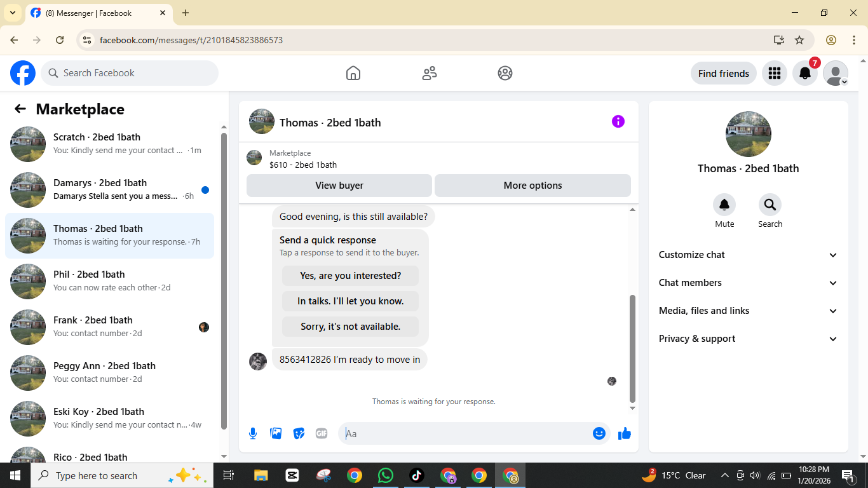
Task: View site information icon in address bar
Action: click(x=88, y=40)
